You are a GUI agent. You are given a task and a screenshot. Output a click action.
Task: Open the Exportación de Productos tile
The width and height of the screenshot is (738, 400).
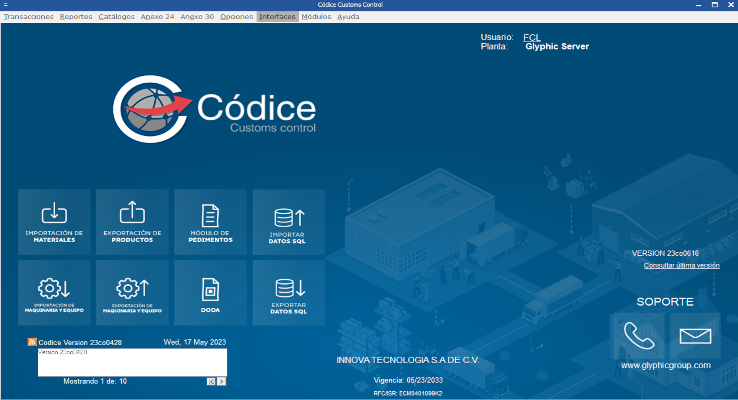[x=132, y=222]
